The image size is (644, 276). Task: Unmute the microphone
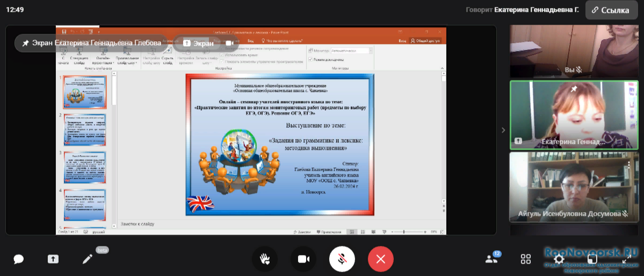click(342, 259)
